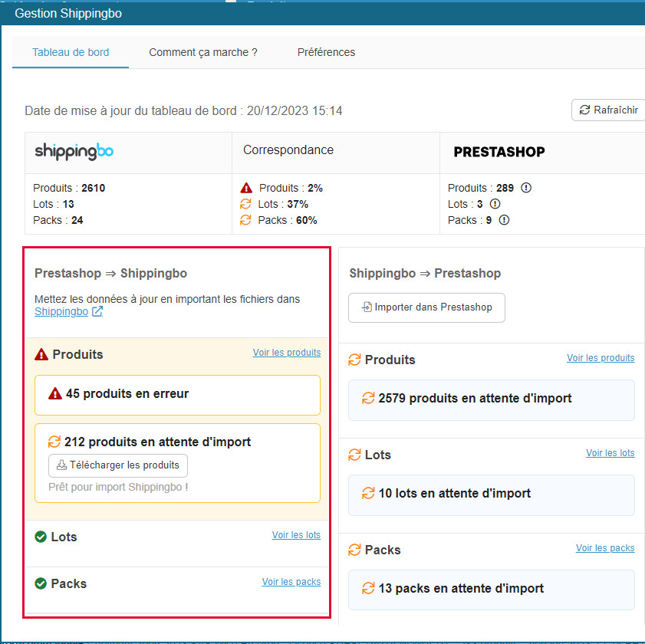The width and height of the screenshot is (645, 644).
Task: Click sync icon beside right Packs heading
Action: (354, 550)
